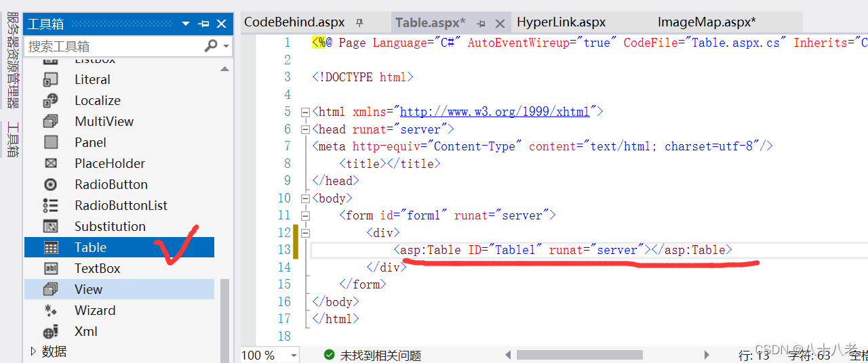Collapse the div element at line 12
This screenshot has width=868, height=363.
[305, 233]
